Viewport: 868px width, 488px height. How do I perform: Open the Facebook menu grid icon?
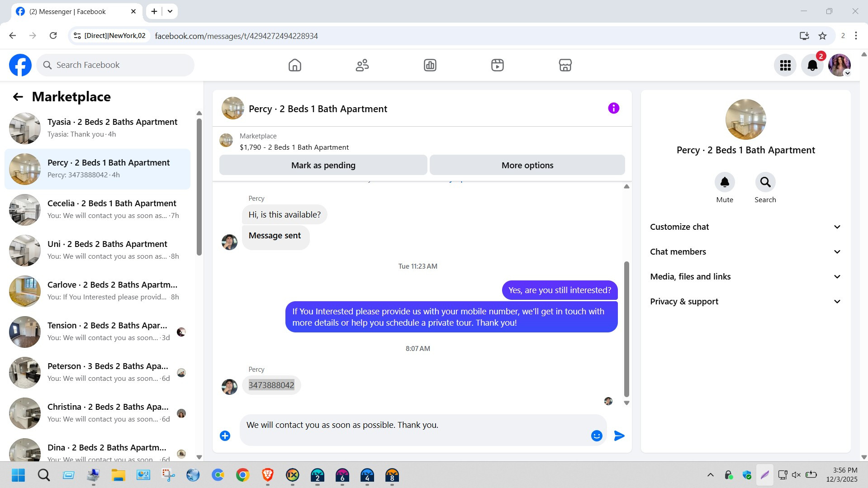[x=785, y=66]
